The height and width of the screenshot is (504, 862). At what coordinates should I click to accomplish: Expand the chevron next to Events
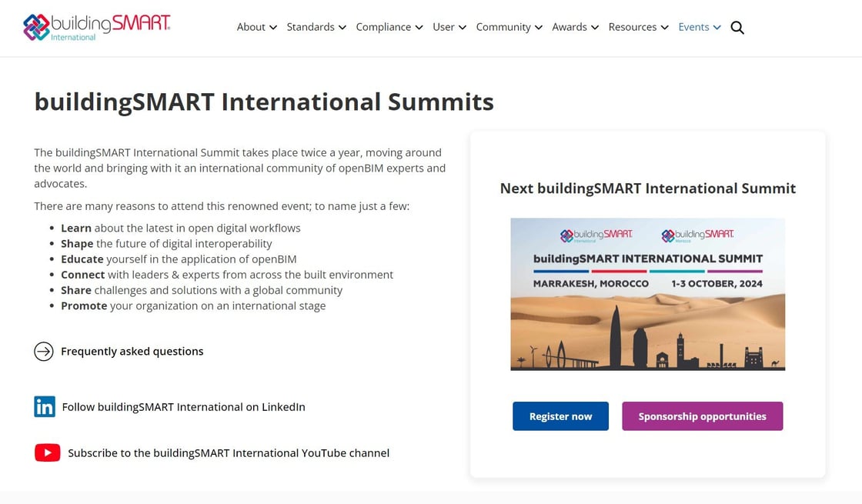[x=717, y=28]
